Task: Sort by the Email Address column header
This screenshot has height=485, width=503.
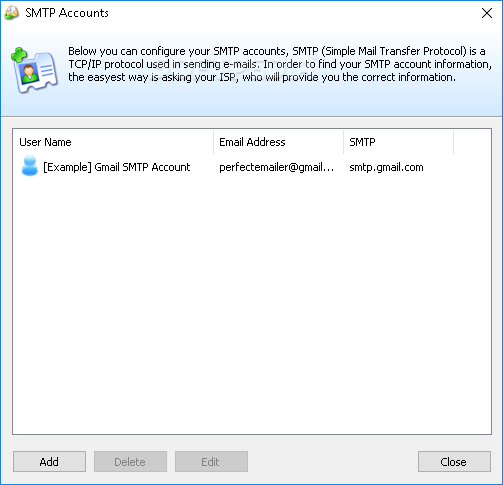Action: pos(278,142)
